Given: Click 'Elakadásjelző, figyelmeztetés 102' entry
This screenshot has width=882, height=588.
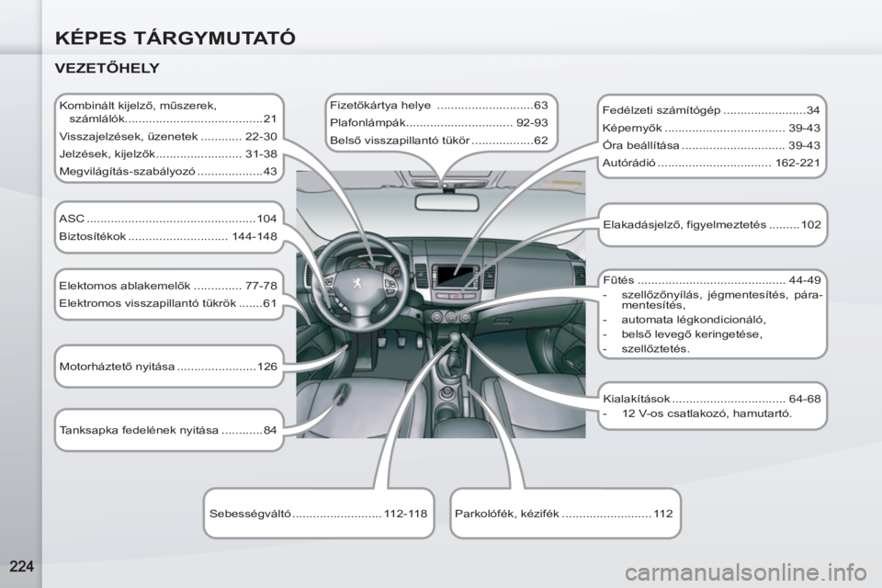Looking at the screenshot, I should point(712,224).
